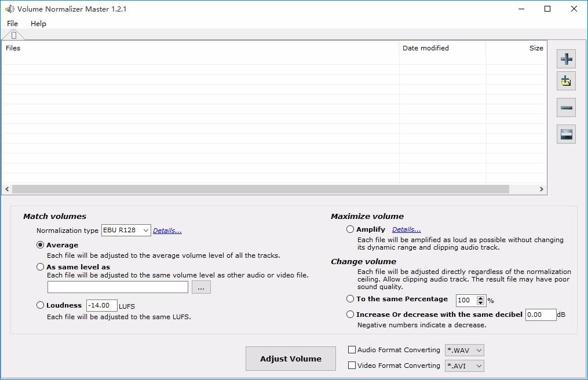588x380 pixels.
Task: Sort by the Date modified column header
Action: click(x=443, y=48)
